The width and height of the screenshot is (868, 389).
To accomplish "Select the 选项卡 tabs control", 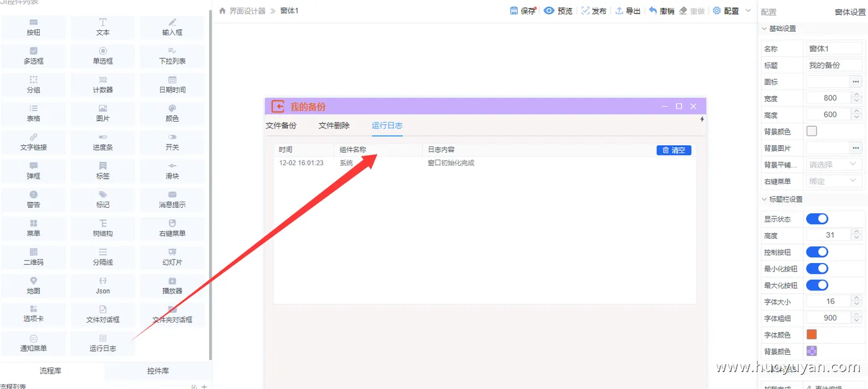I will [x=33, y=314].
